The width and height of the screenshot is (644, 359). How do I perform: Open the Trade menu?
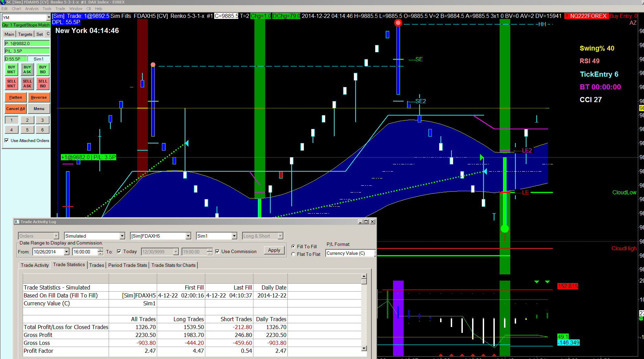coord(60,9)
